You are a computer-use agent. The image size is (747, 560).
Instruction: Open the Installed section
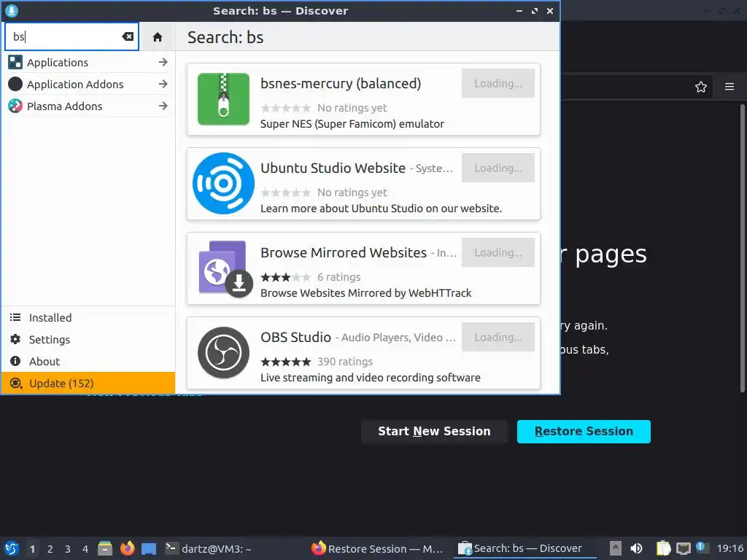[88, 318]
